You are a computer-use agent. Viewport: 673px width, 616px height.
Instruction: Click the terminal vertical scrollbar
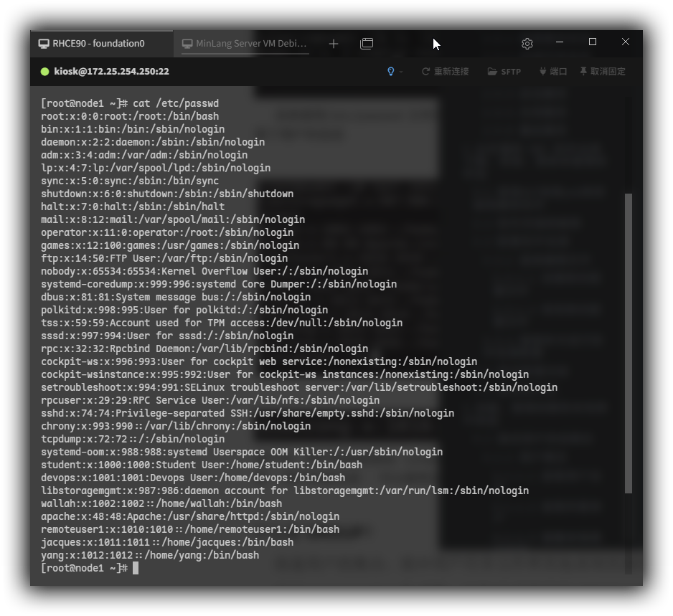pyautogui.click(x=629, y=343)
